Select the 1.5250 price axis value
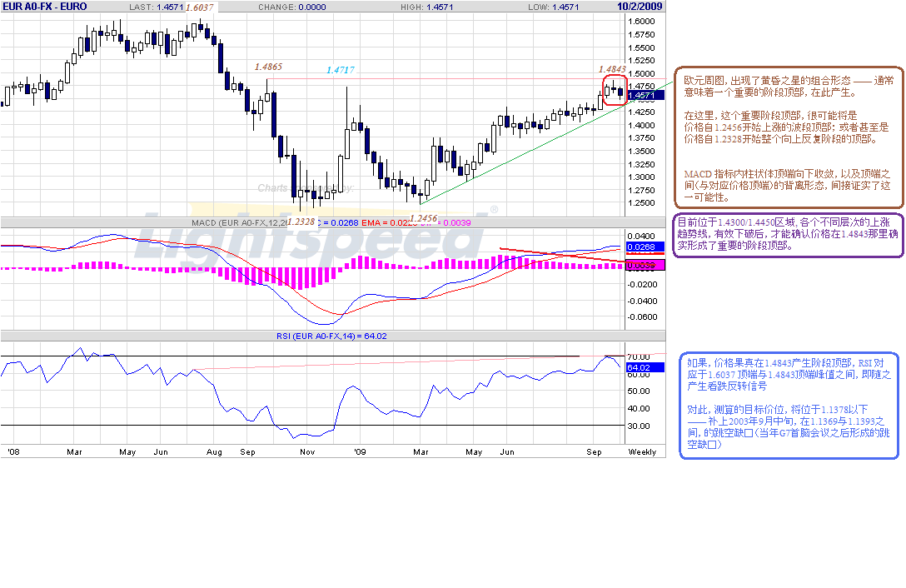Screen dimensions: 906x588 click(641, 61)
